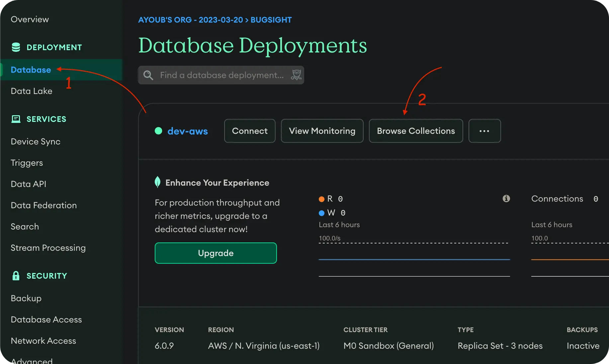This screenshot has height=364, width=609.
Task: Click the green leaf icon beside Enhance Your Experience
Action: point(157,182)
